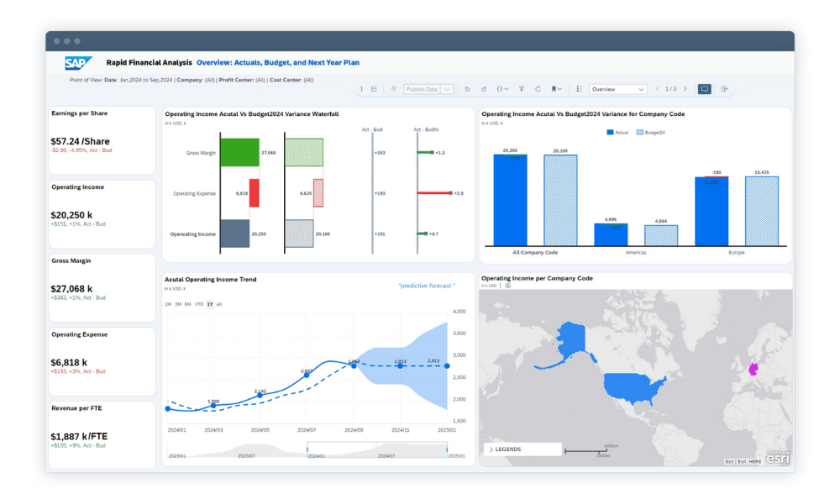
Task: Switch to YTD range on Operating Income Trend
Action: (x=199, y=304)
